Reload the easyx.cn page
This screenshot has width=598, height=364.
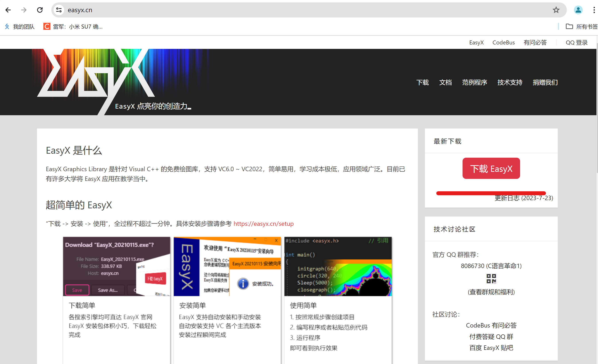(40, 10)
